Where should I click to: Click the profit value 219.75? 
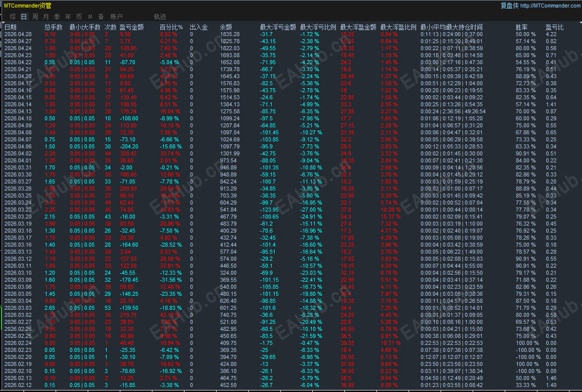(x=128, y=315)
